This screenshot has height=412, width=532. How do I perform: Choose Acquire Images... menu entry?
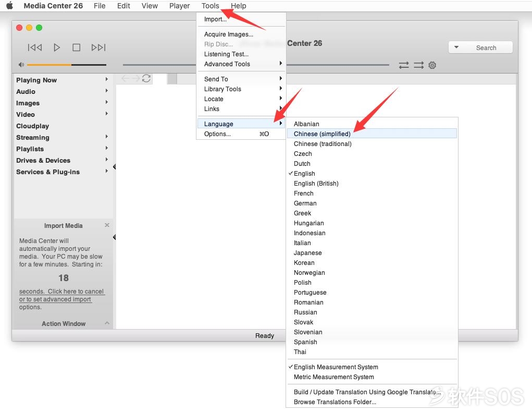[x=241, y=34]
